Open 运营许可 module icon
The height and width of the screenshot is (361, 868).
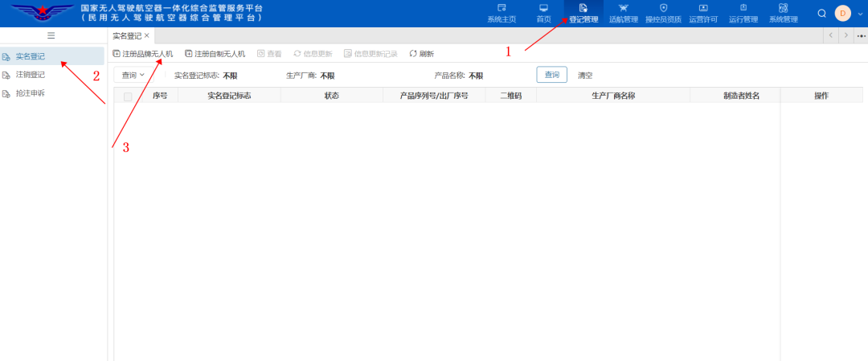click(x=702, y=8)
